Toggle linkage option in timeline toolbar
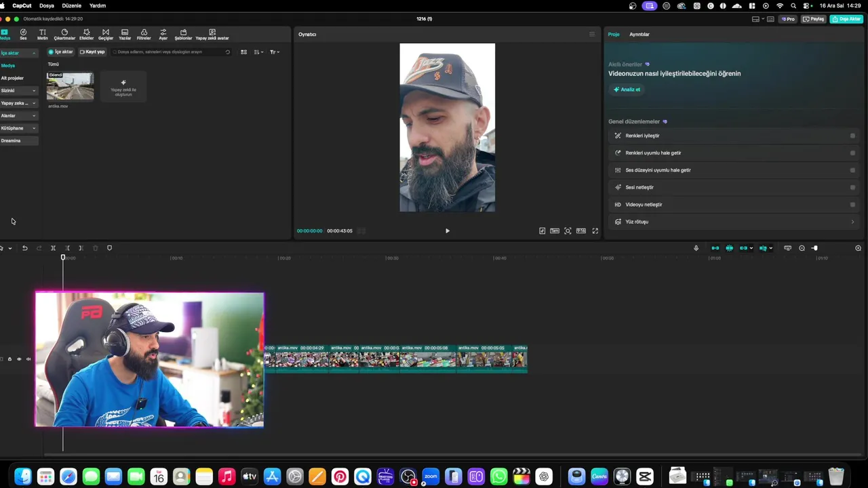The height and width of the screenshot is (488, 868). click(743, 248)
